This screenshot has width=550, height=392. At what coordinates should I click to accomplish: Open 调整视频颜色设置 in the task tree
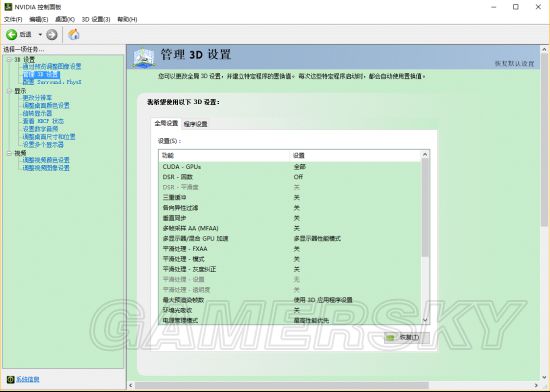[46, 160]
